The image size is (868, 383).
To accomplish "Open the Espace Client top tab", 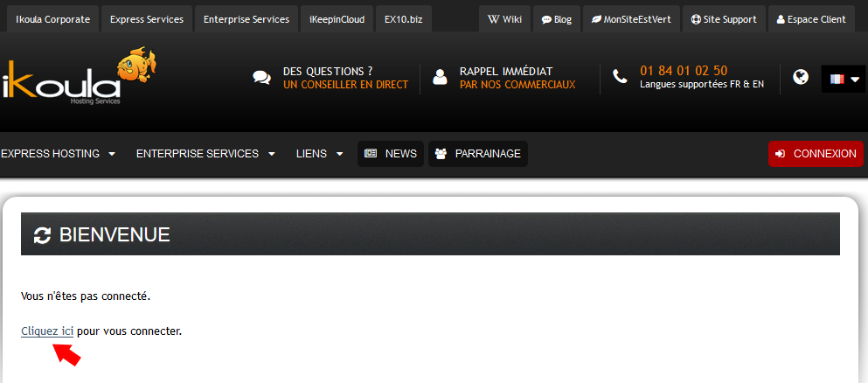I will coord(811,19).
